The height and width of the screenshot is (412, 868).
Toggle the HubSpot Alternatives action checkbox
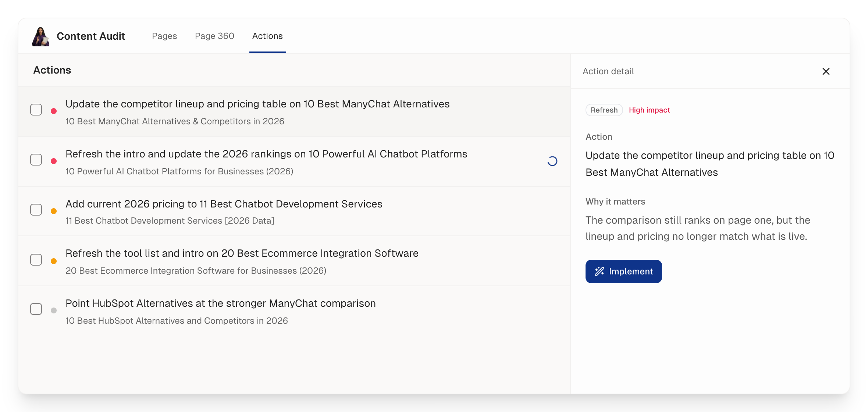[x=36, y=309]
